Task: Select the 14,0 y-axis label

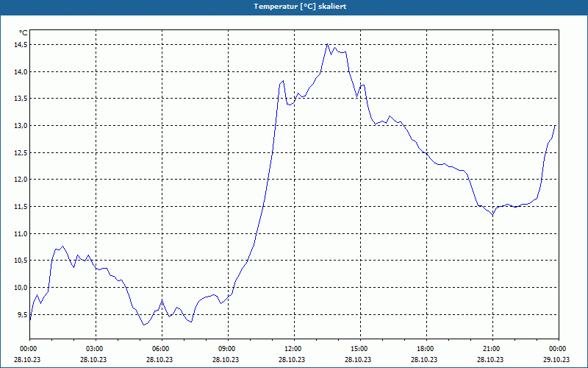Action: pyautogui.click(x=21, y=71)
